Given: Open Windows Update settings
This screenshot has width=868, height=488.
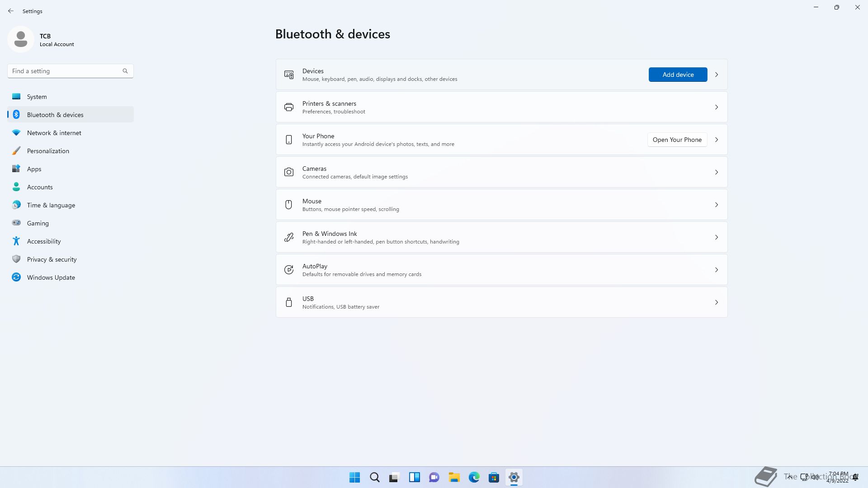Looking at the screenshot, I should click(71, 277).
